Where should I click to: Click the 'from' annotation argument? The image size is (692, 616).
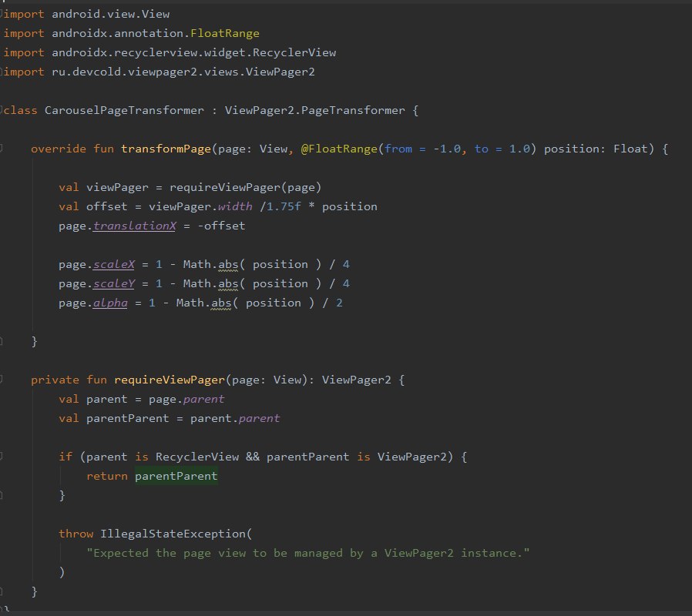click(x=398, y=149)
